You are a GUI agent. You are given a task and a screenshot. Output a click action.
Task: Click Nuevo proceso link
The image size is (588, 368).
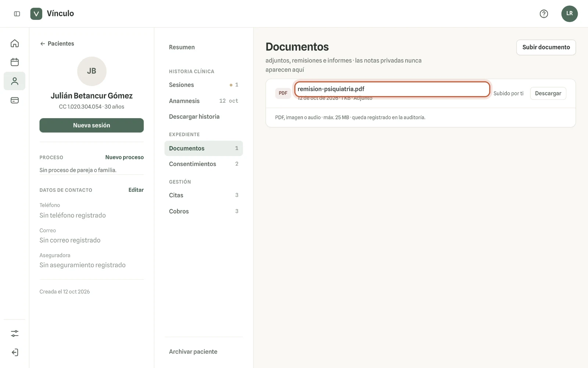124,157
